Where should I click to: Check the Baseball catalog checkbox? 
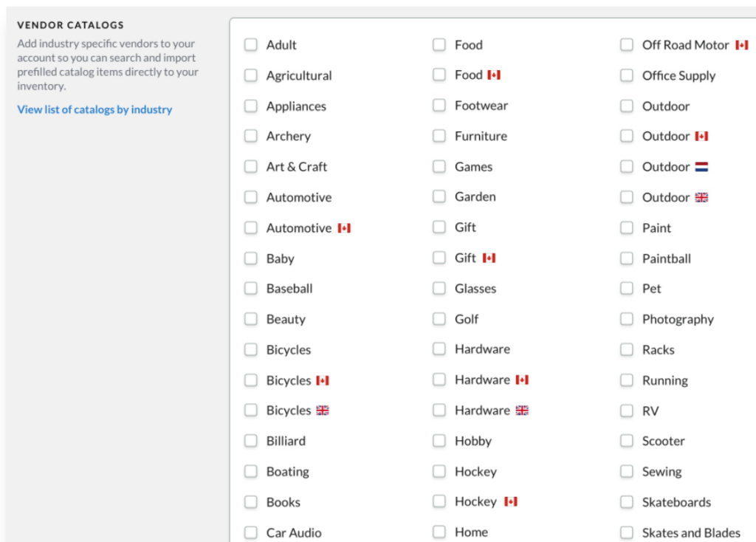250,288
